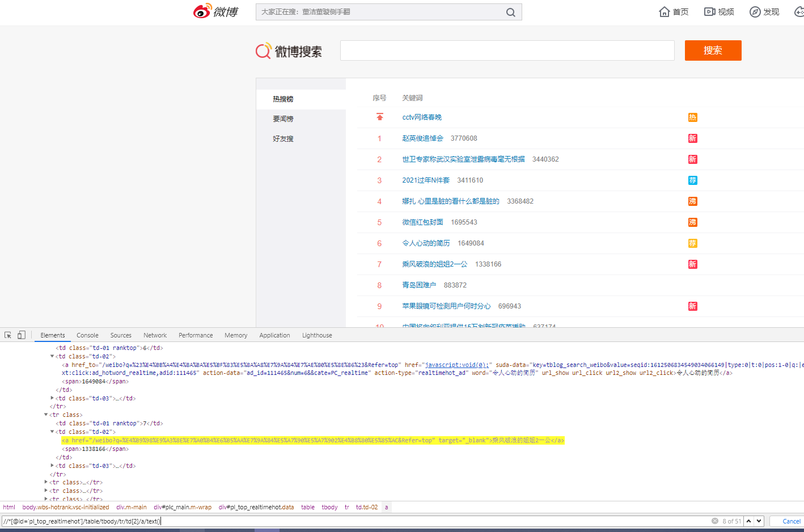804x532 pixels.
Task: Switch to the Elements tab
Action: click(53, 335)
